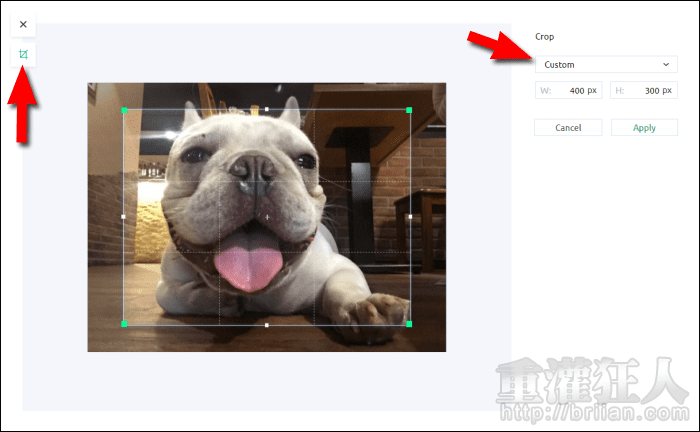Click the top-left green crop handle
Viewport: 700px width, 432px height.
(124, 109)
